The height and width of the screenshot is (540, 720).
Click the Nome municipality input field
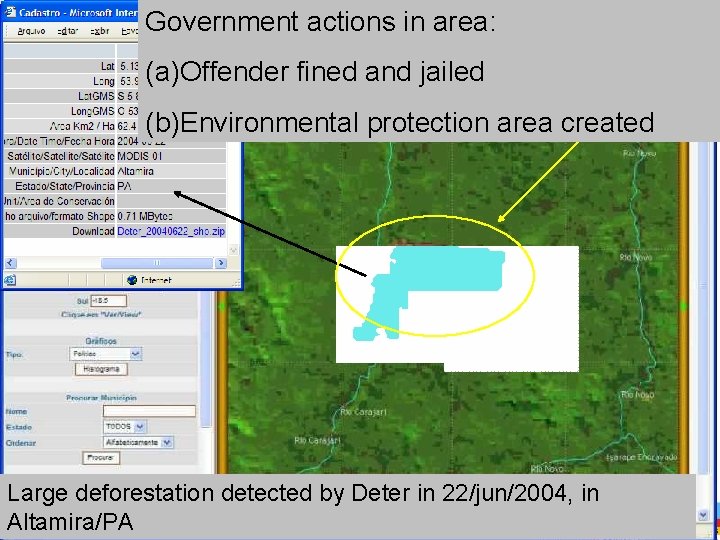[149, 411]
